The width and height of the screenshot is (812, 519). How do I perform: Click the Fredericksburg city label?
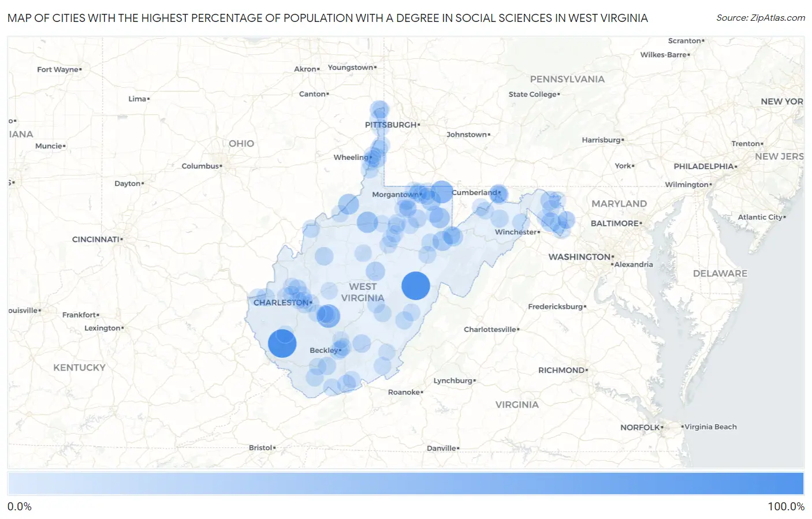click(x=556, y=307)
